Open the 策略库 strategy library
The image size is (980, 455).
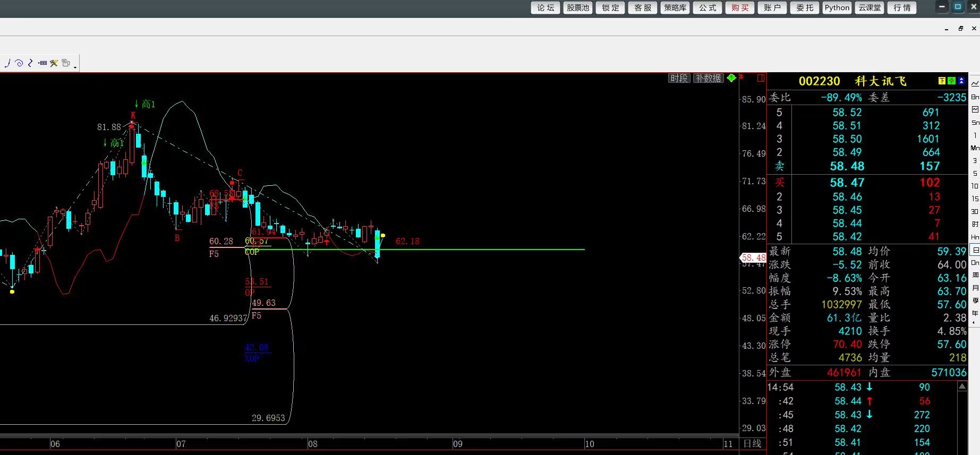point(675,7)
